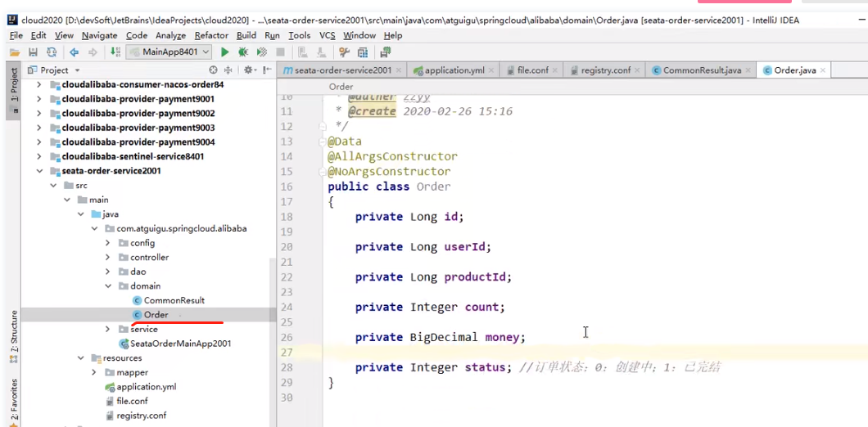Screen dimensions: 868x427
Task: Open the Analyze menu
Action: coord(171,35)
